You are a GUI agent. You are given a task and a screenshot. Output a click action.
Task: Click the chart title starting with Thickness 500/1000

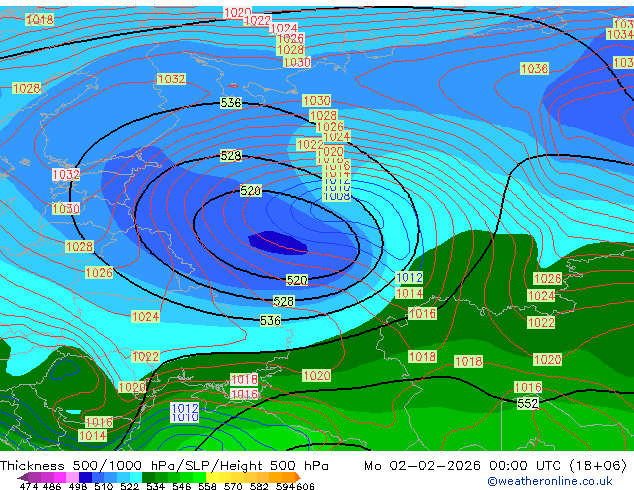(164, 466)
